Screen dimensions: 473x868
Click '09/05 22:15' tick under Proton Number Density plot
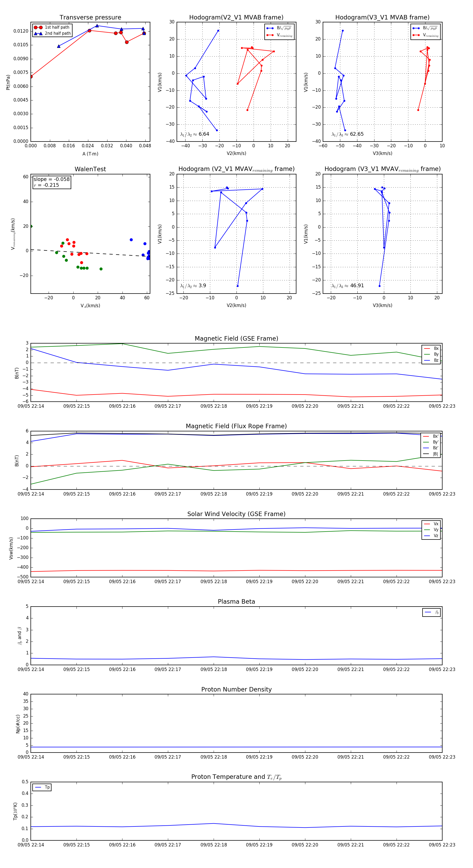click(76, 757)
